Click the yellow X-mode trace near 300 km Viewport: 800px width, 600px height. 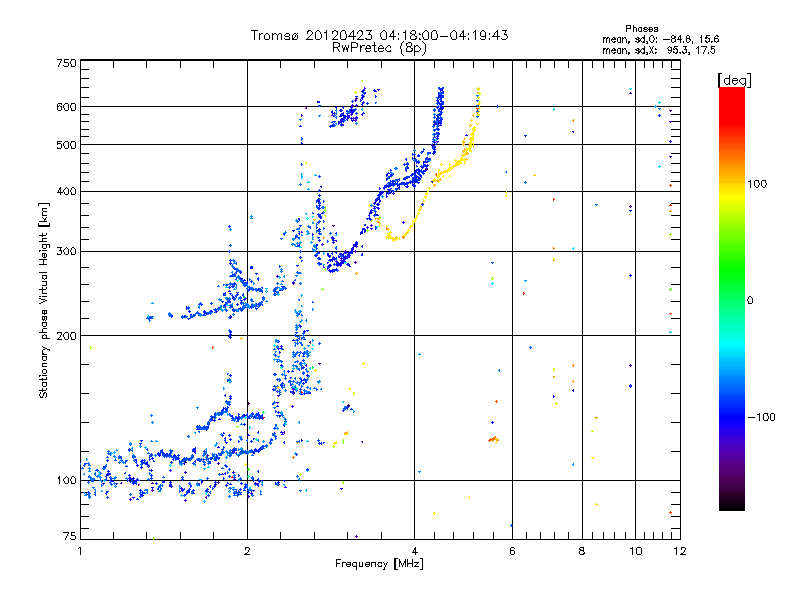coord(396,237)
